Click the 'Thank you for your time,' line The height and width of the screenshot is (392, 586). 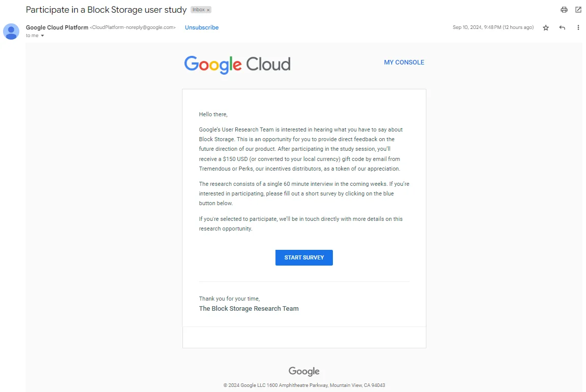229,299
